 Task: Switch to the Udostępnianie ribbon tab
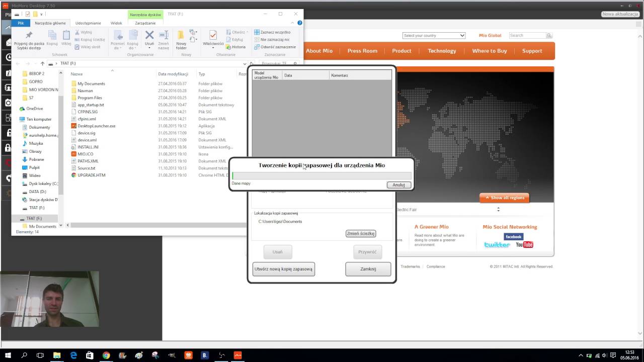pyautogui.click(x=88, y=23)
